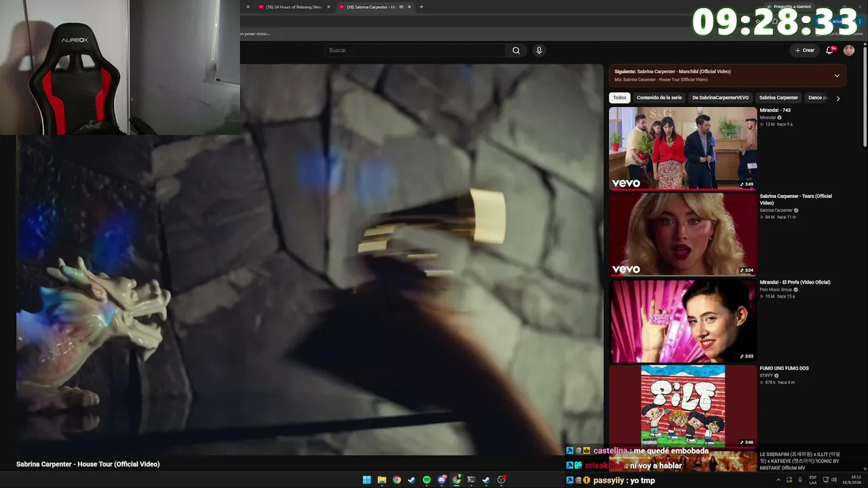Screen dimensions: 868x488
Task: Show hidden system tray icons
Action: tap(778, 480)
